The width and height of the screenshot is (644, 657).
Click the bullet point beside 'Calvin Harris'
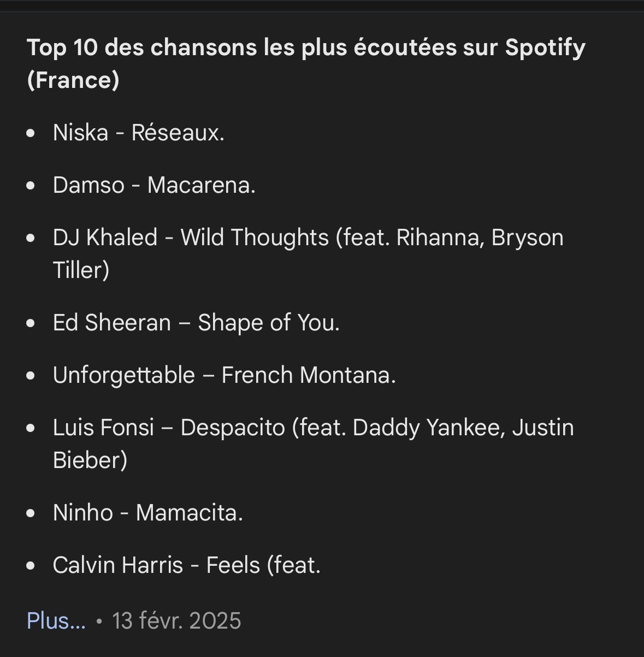[31, 565]
